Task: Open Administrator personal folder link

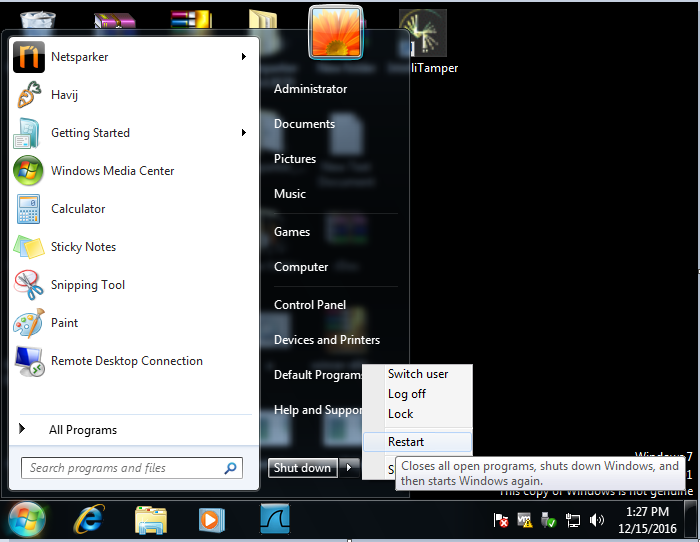Action: coord(310,89)
